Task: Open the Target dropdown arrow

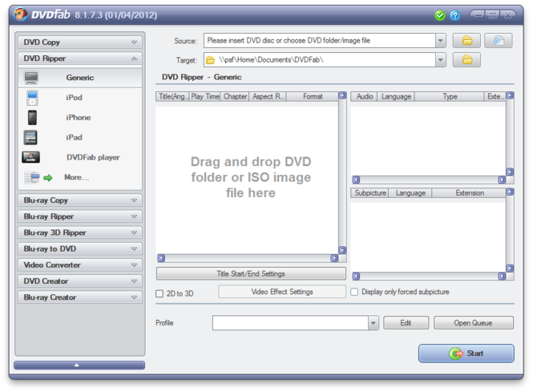Action: click(441, 60)
